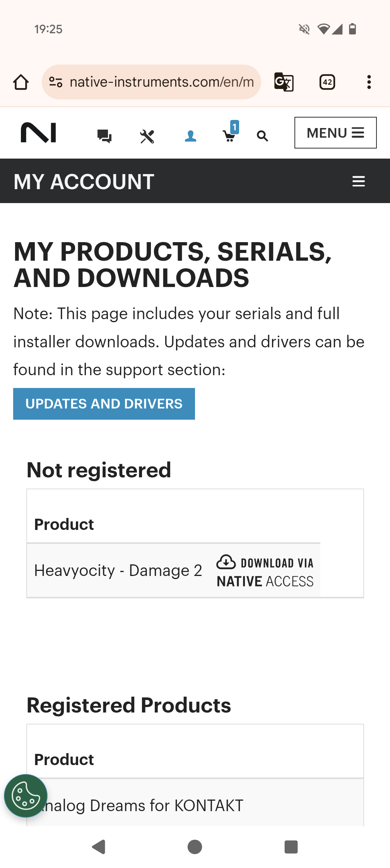Expand the My Account hamburger menu
The image size is (390, 868).
click(359, 181)
